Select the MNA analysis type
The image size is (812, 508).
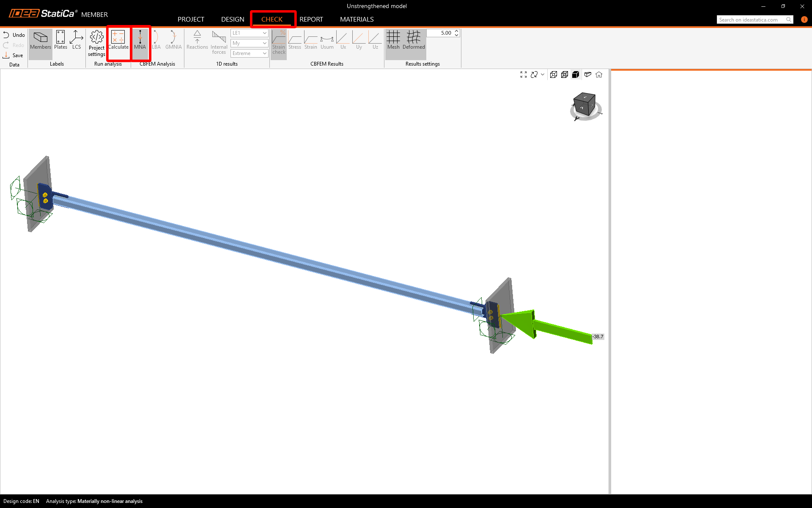[140, 40]
